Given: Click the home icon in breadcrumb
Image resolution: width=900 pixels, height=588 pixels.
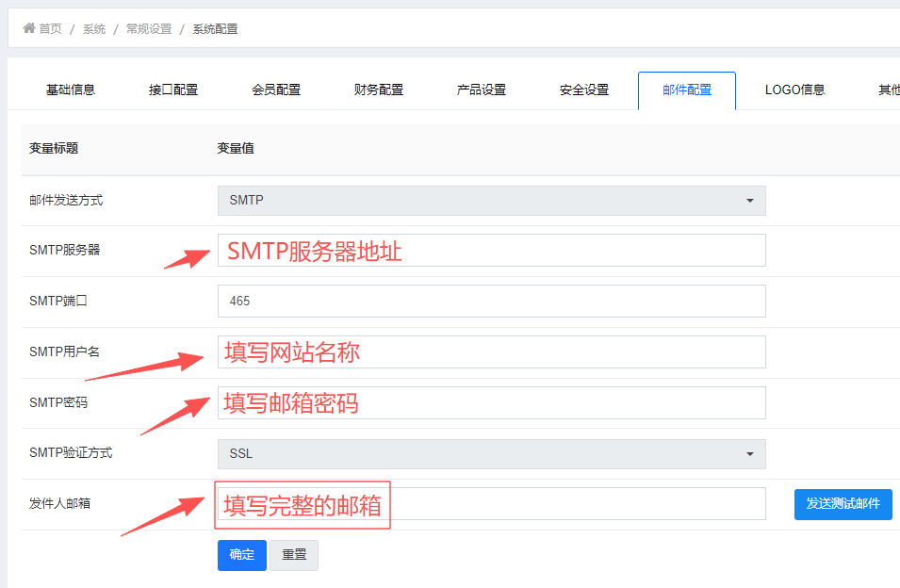Looking at the screenshot, I should pos(28,28).
